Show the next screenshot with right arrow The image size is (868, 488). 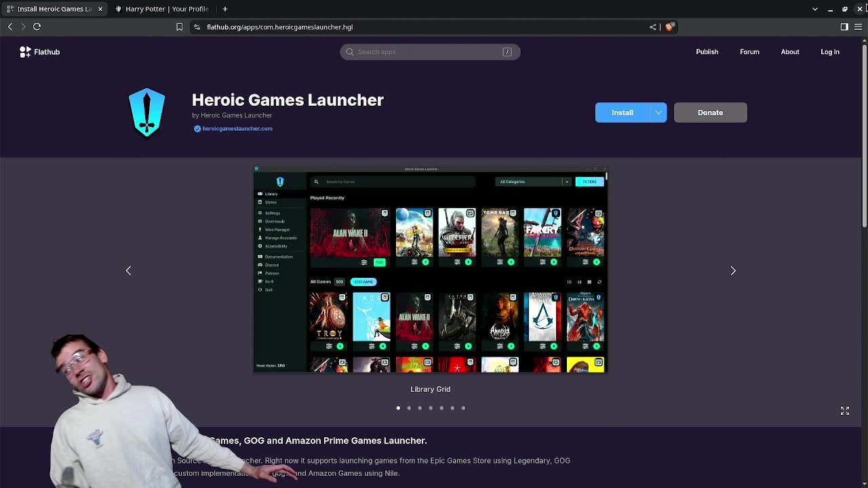(x=733, y=270)
